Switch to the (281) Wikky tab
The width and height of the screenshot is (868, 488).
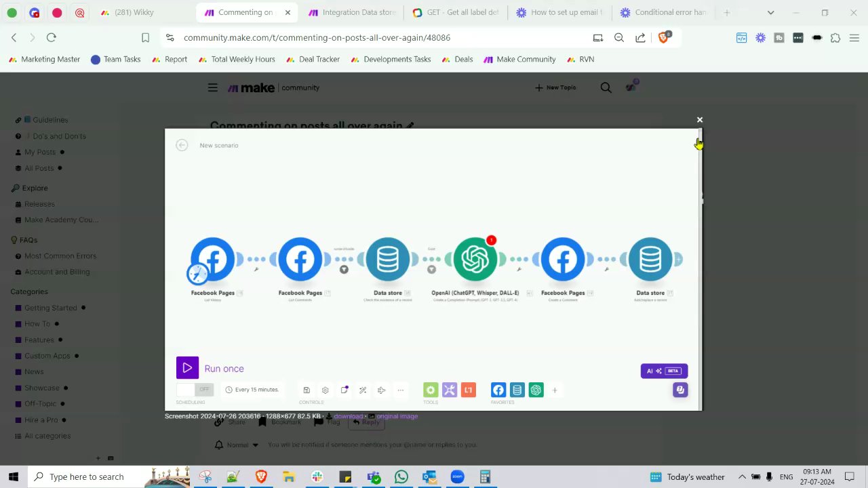point(134,12)
